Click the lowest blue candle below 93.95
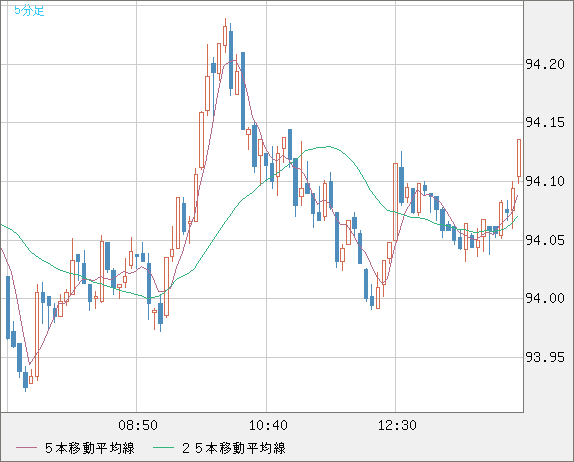574x462 pixels. click(25, 380)
